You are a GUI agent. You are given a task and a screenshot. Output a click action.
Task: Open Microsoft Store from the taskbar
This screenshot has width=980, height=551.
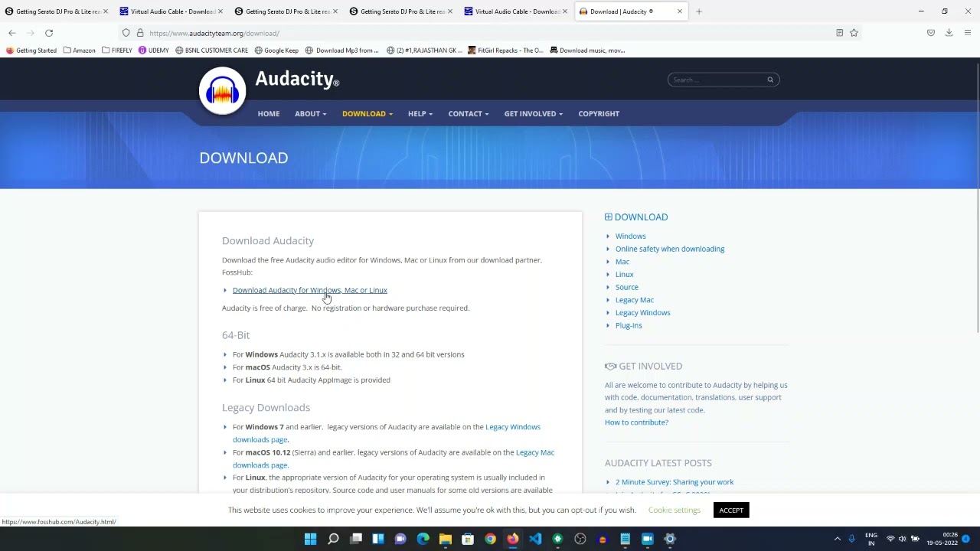[468, 539]
